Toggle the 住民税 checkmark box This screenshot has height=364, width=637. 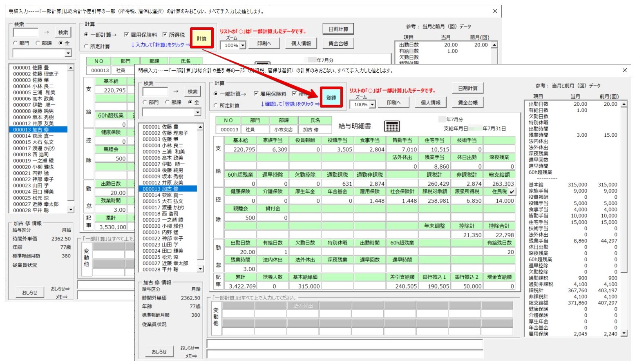point(512,191)
